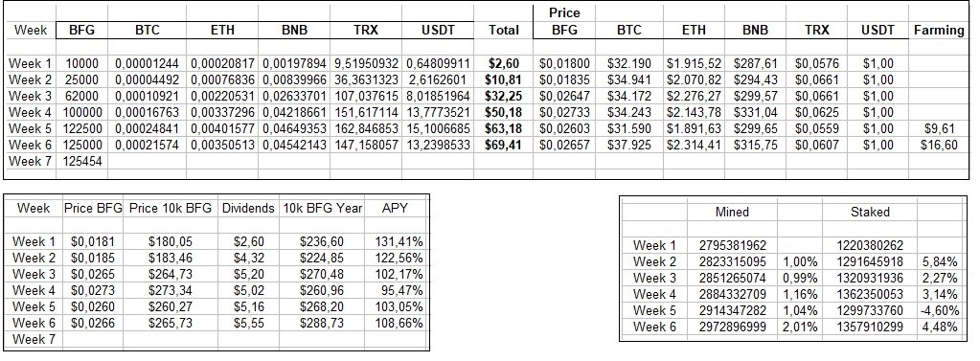980x361 pixels.
Task: Click Week 6 Mined value 2972896999
Action: (x=732, y=327)
